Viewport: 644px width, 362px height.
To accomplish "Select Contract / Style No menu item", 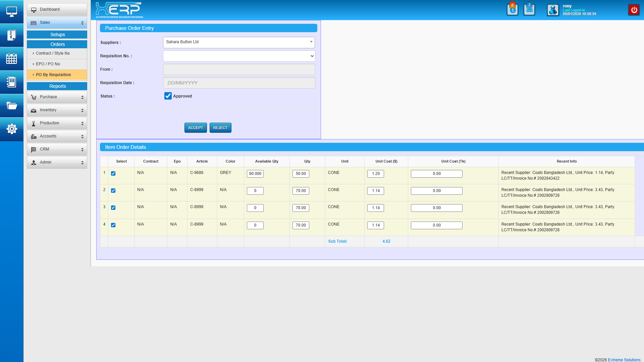I will [53, 53].
